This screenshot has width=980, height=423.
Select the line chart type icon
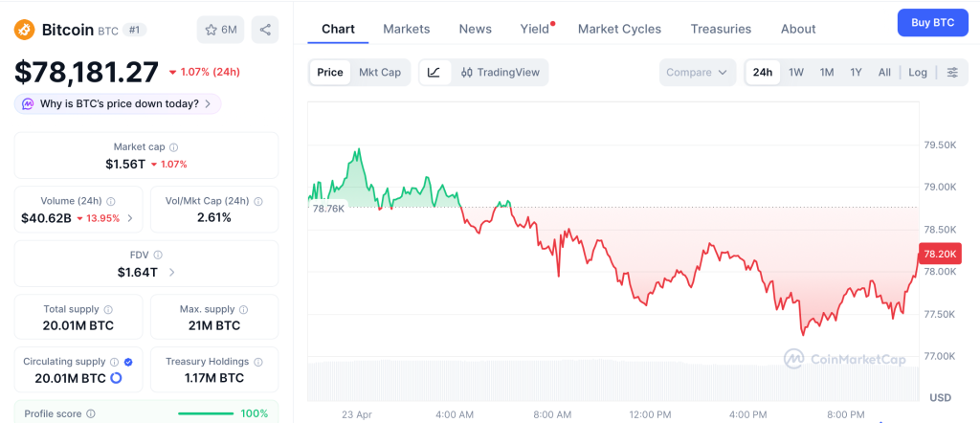point(434,72)
